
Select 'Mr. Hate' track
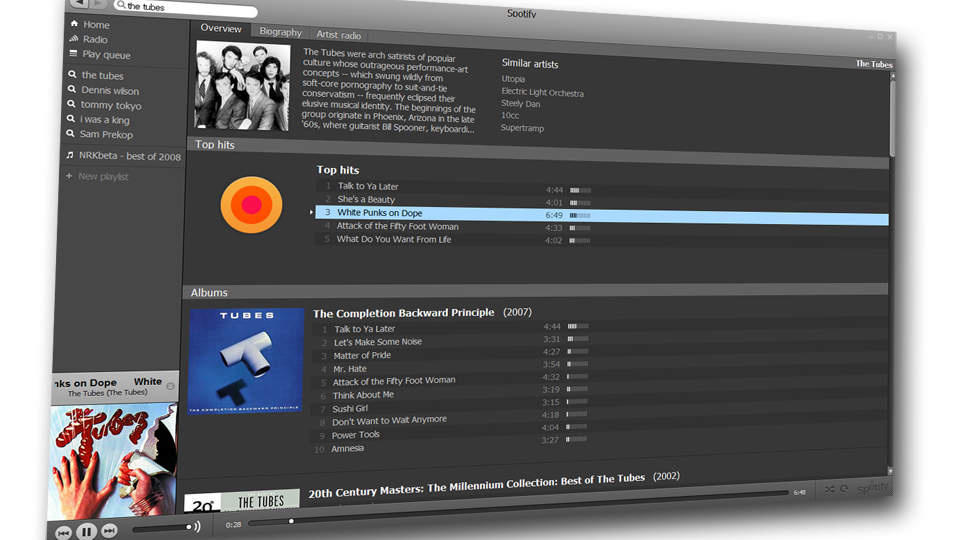[x=350, y=369]
